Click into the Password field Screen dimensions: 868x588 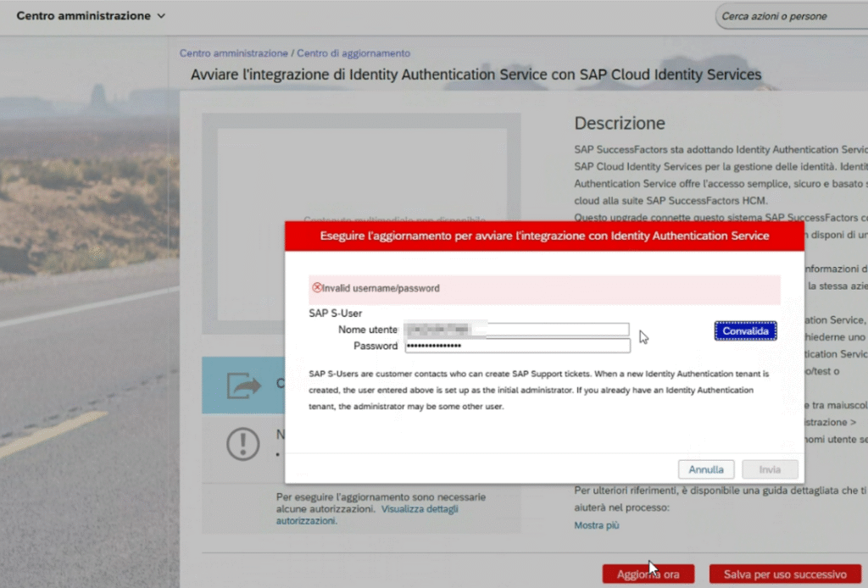517,346
